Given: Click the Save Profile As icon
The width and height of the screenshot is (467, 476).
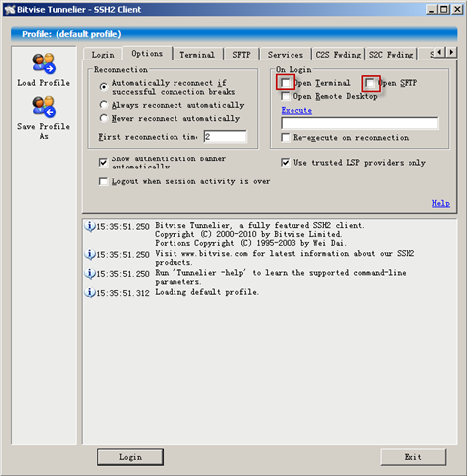Looking at the screenshot, I should [44, 107].
